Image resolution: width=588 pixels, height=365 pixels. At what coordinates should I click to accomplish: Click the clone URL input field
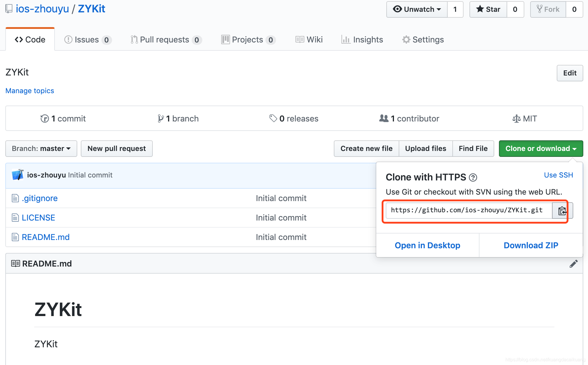tap(469, 211)
